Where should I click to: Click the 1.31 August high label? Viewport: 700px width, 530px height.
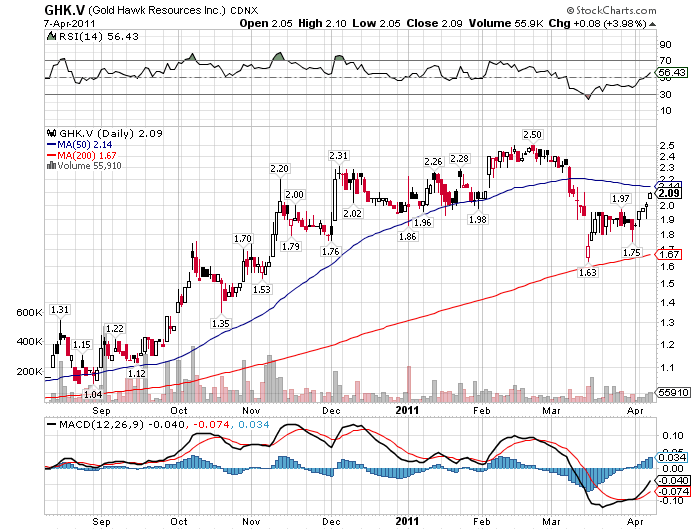coord(60,309)
